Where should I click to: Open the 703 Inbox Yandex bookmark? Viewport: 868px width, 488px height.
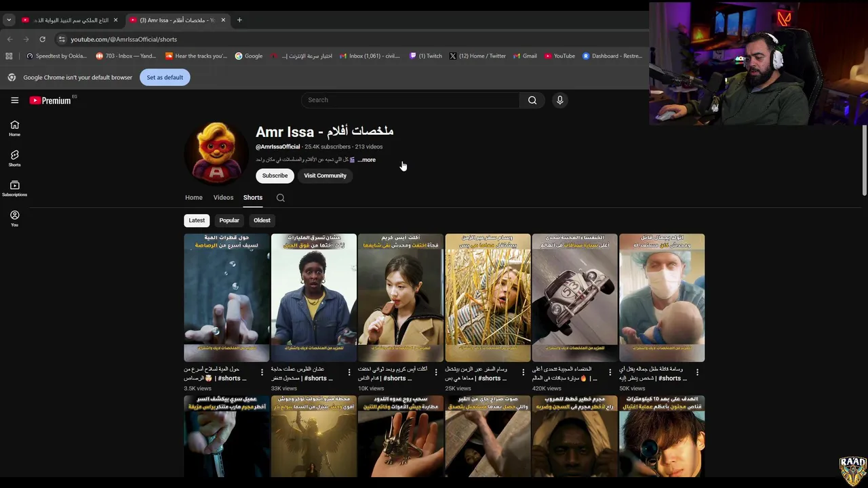click(126, 56)
